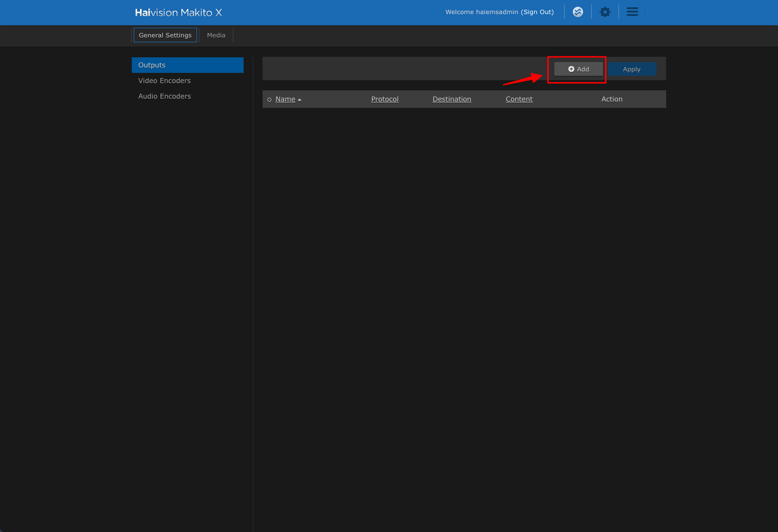Screen dimensions: 778x532
Task: Sort the table by Protocol column
Action: click(x=385, y=99)
